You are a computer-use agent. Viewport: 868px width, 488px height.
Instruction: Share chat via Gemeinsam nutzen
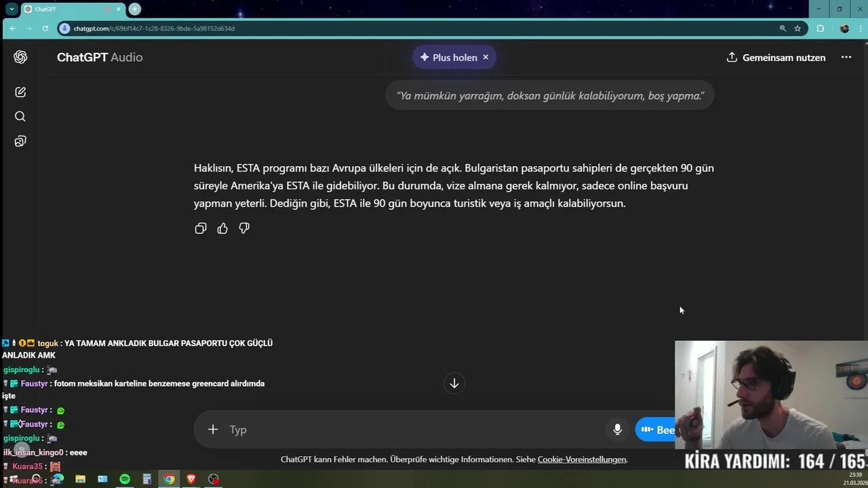click(x=776, y=57)
